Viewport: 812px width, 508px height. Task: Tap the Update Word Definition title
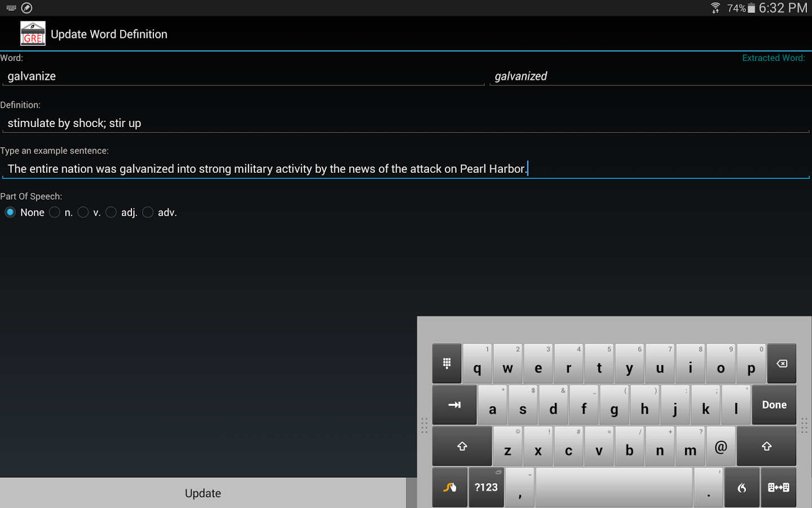(x=109, y=34)
